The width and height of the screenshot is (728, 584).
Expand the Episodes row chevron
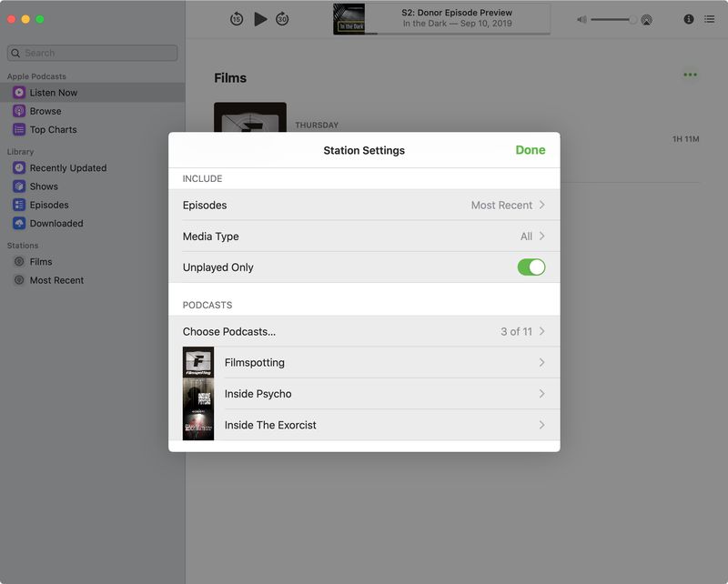click(541, 205)
